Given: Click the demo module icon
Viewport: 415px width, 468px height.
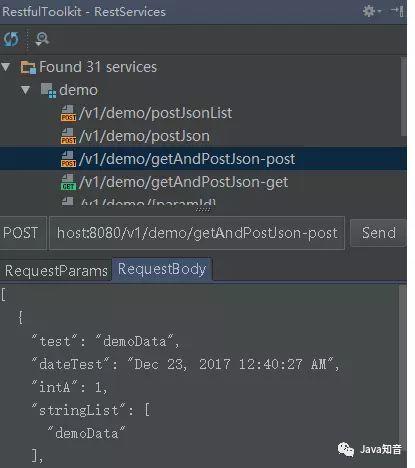Looking at the screenshot, I should [x=48, y=90].
